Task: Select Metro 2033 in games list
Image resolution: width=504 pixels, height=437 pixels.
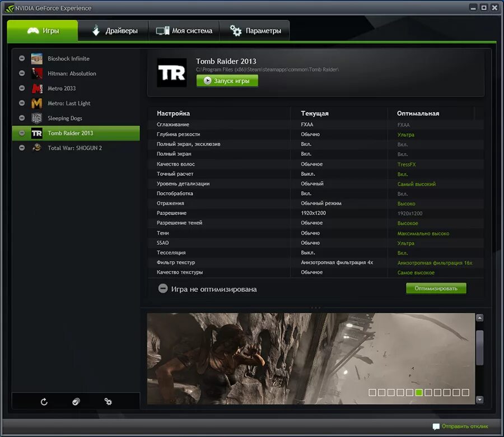Action: (76, 88)
